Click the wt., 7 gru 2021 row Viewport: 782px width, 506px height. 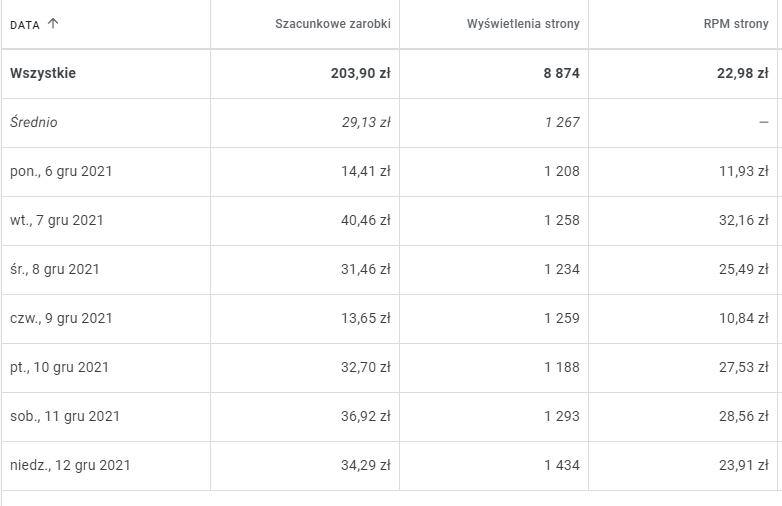click(x=57, y=220)
